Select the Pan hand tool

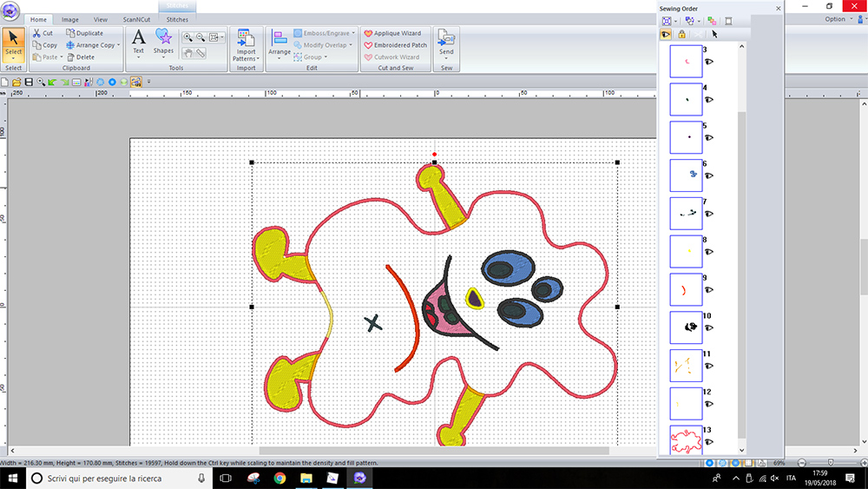point(188,53)
